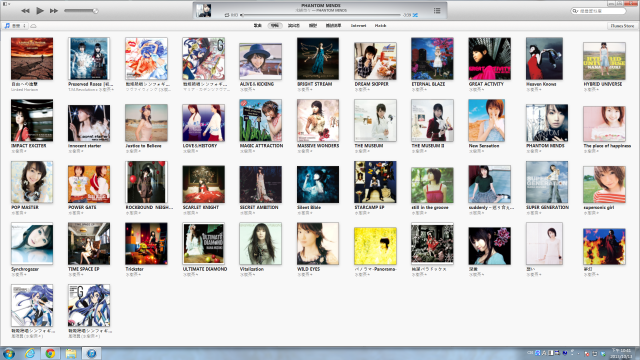Toggle the repeat icon in now-playing display
The height and width of the screenshot is (360, 640).
(227, 15)
